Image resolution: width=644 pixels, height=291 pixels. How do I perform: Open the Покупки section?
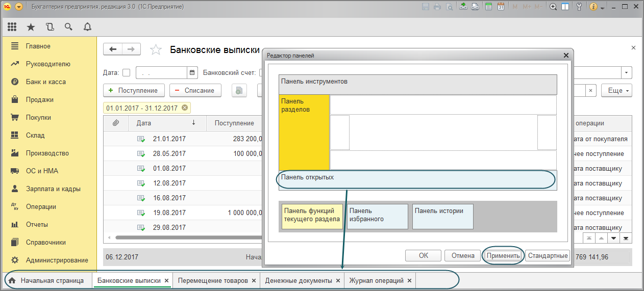coord(39,117)
